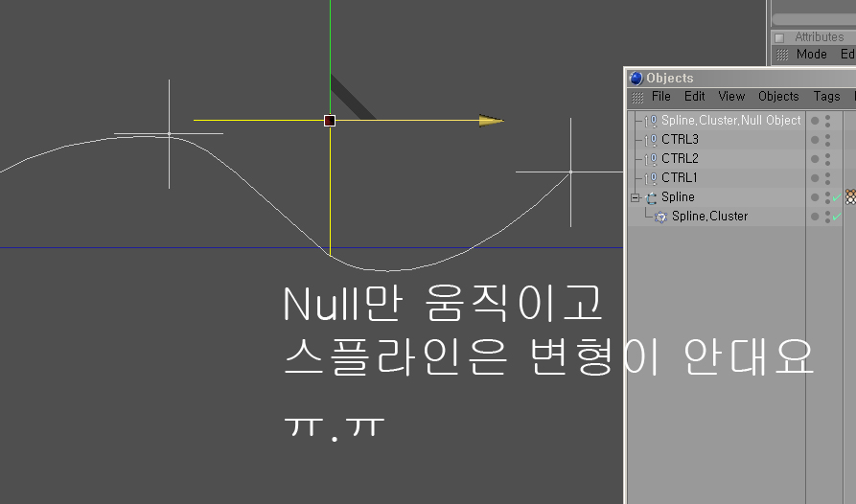Screen dimensions: 856x504
Task: Click the selected null's center square handle
Action: pyautogui.click(x=330, y=121)
